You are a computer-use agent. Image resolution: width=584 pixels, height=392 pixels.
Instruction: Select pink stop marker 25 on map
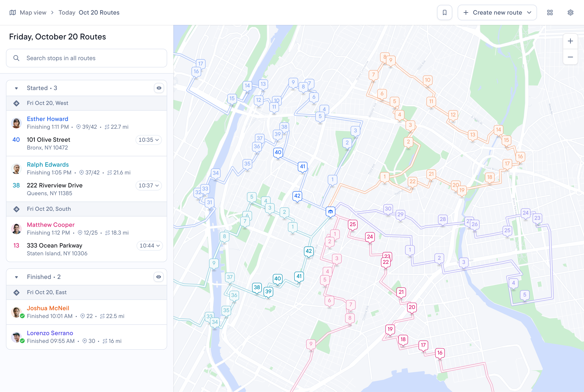coord(353,225)
